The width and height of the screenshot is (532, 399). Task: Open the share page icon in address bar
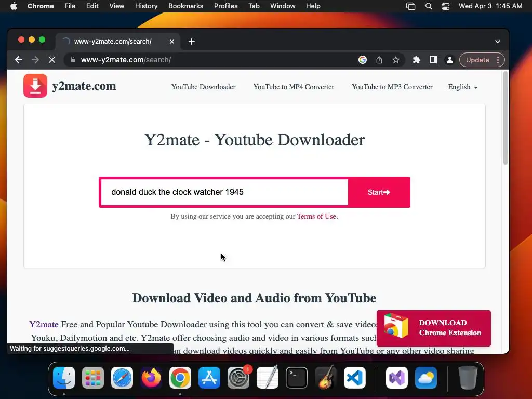click(379, 60)
